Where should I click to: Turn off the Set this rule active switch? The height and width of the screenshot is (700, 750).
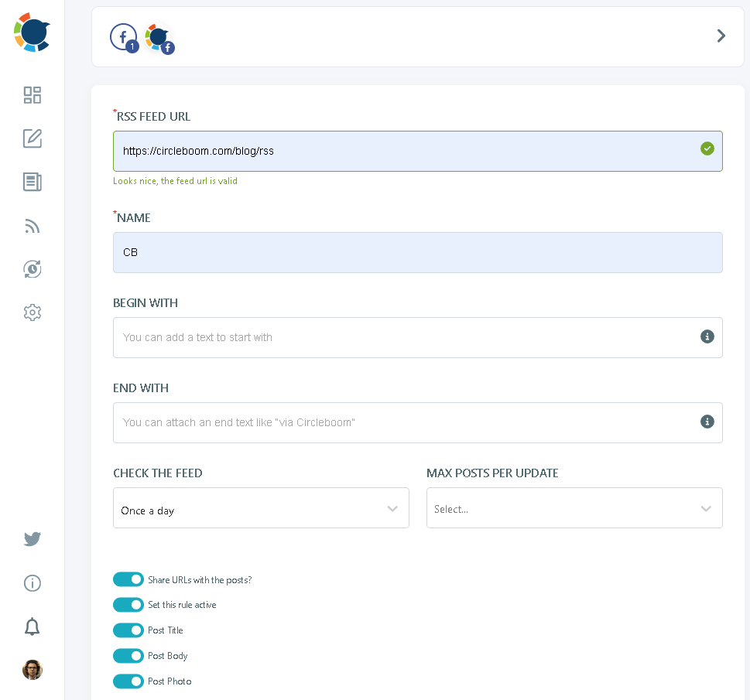pyautogui.click(x=128, y=604)
